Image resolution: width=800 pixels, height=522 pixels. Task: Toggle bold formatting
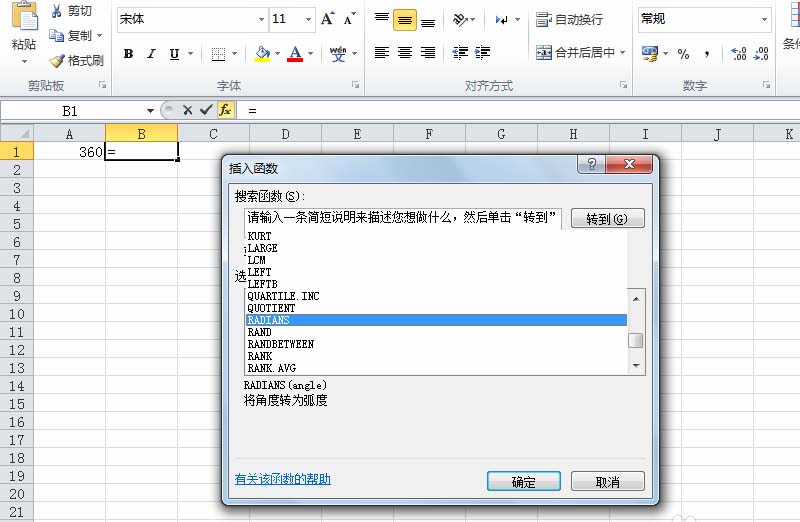(x=129, y=54)
